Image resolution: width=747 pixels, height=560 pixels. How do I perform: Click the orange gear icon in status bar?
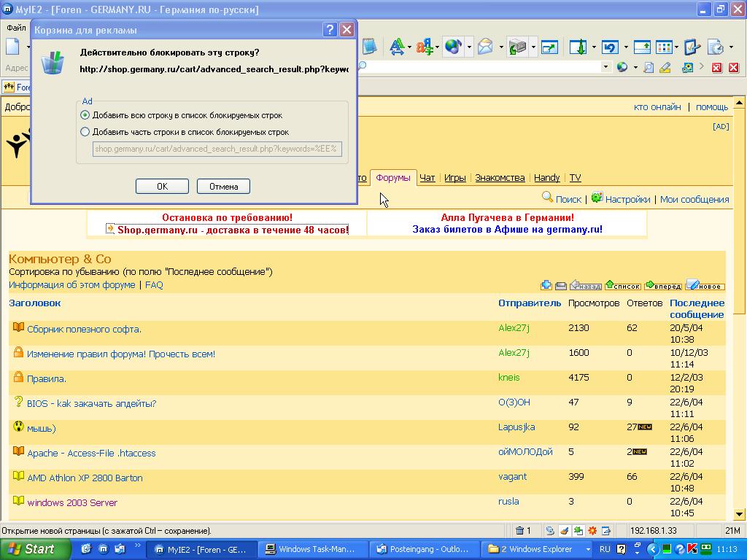tap(592, 530)
